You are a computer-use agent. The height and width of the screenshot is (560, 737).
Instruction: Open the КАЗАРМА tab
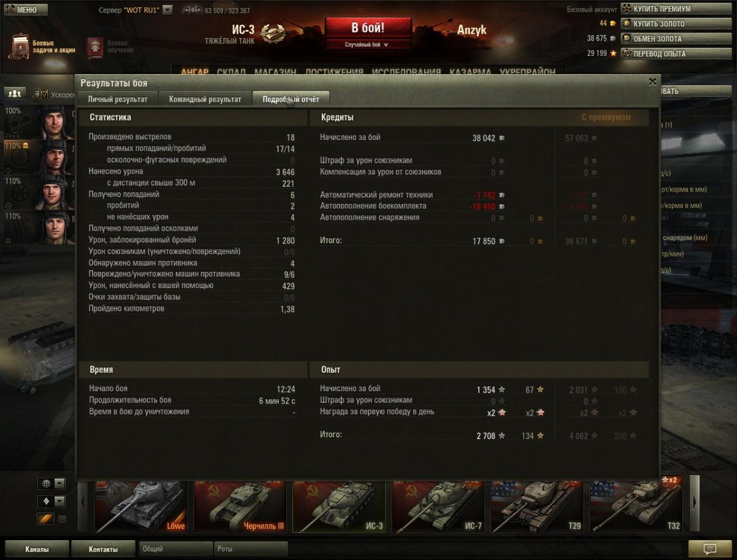(x=470, y=72)
